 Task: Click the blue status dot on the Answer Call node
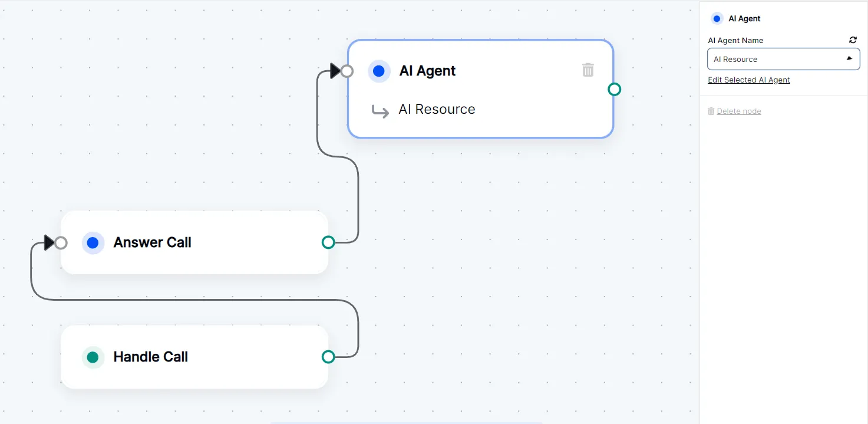click(x=93, y=242)
